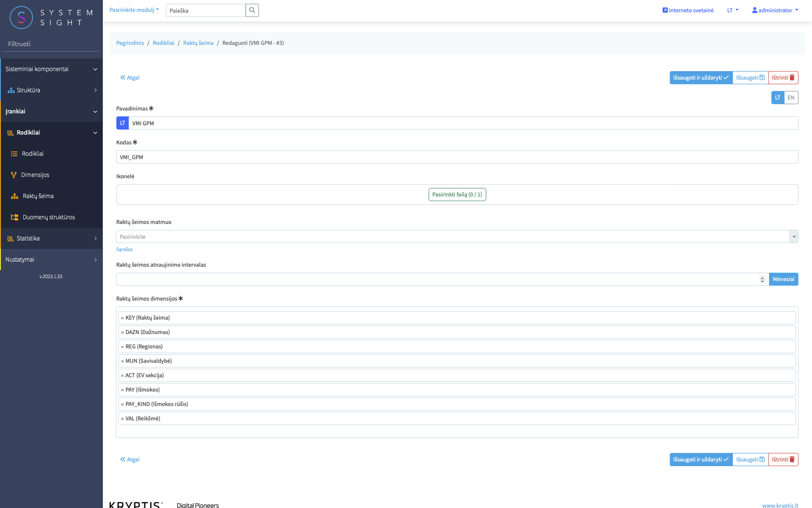Click the Interneto svetainė external link
The height and width of the screenshot is (508, 812).
point(688,10)
